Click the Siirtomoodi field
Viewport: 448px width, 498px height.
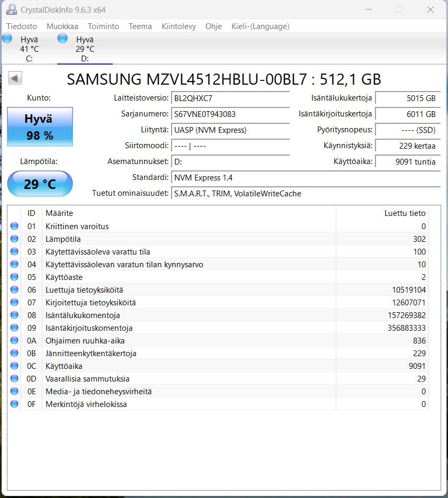230,146
